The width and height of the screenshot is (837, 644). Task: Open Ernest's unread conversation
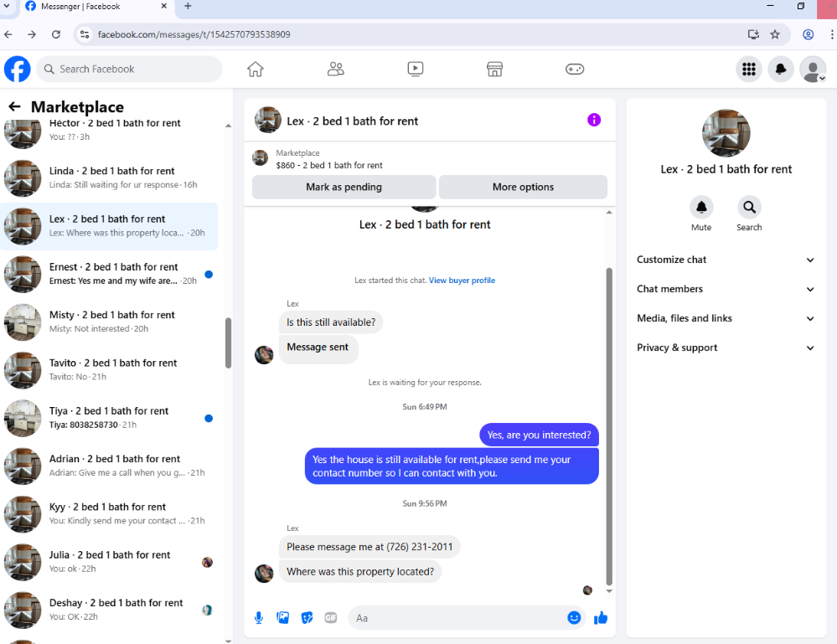coord(110,274)
